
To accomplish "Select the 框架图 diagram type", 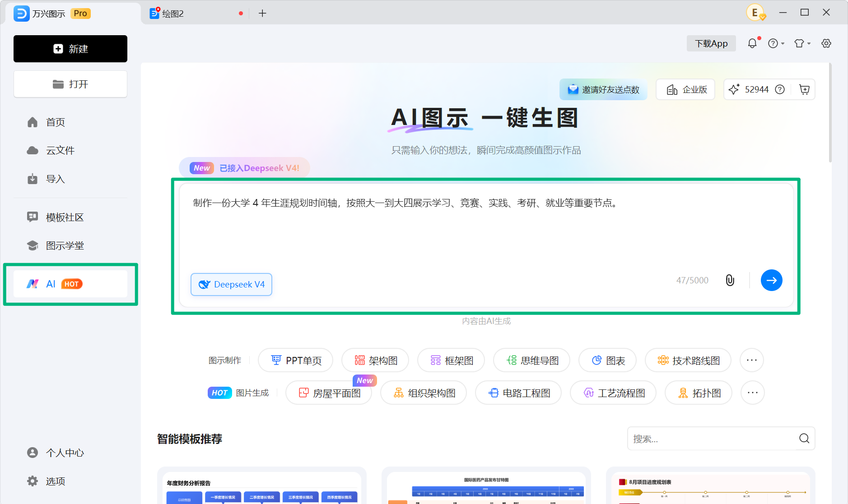I will [x=451, y=360].
